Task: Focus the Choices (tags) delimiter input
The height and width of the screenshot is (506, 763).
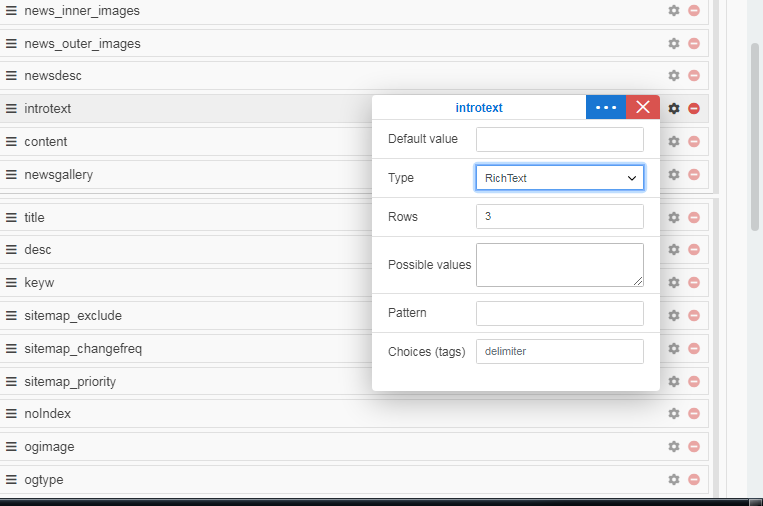Action: click(560, 351)
